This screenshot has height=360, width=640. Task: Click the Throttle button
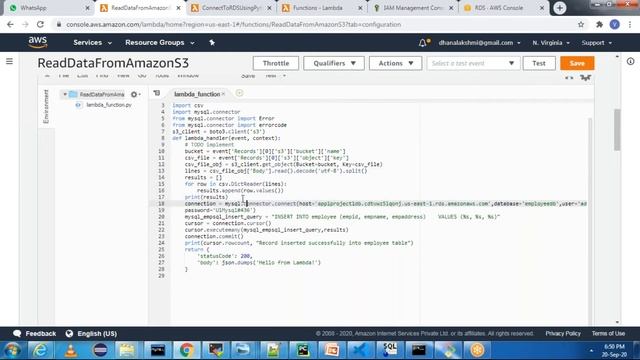276,63
